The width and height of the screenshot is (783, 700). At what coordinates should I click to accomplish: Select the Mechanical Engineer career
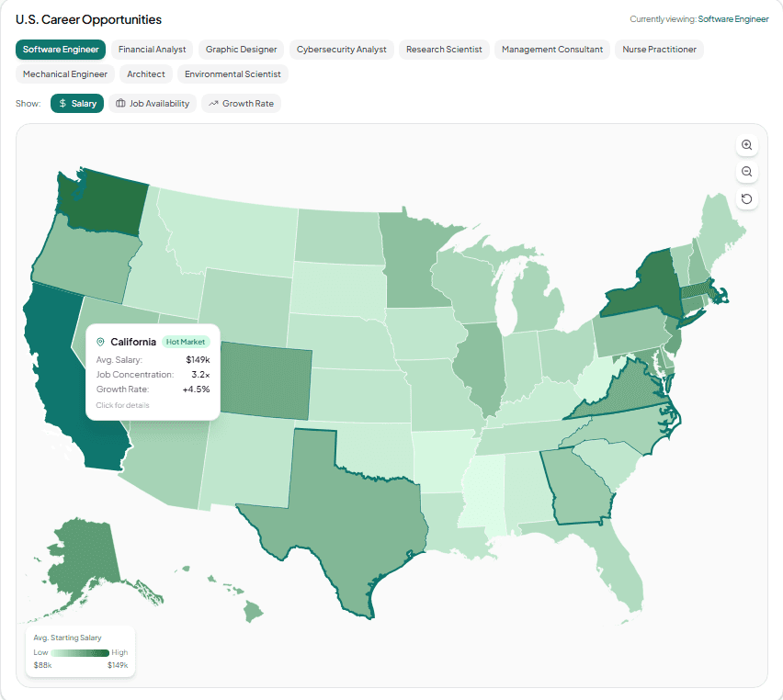64,73
